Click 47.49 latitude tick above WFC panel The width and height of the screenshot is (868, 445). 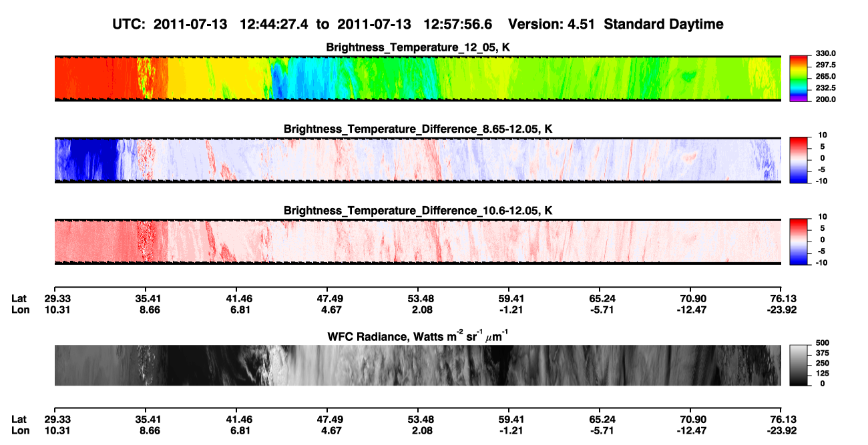[x=330, y=298]
